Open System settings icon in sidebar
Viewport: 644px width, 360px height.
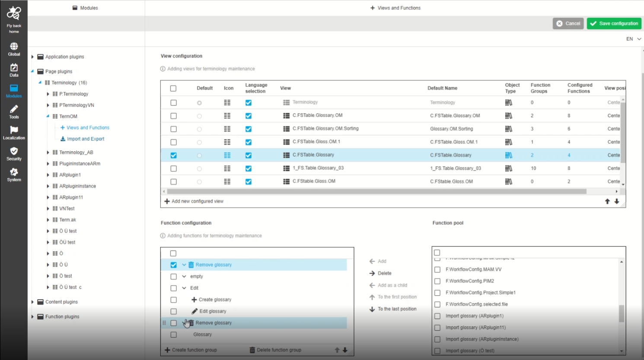(14, 175)
